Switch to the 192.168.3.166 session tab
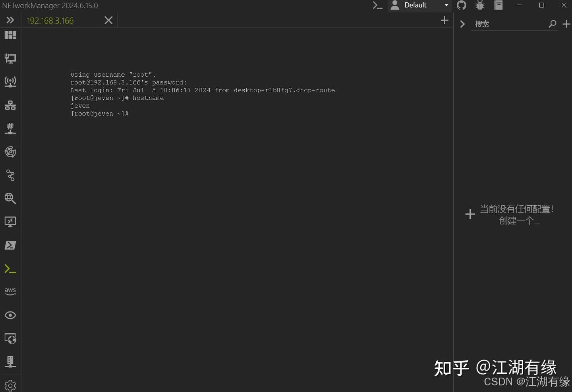This screenshot has width=572, height=392. click(x=50, y=20)
